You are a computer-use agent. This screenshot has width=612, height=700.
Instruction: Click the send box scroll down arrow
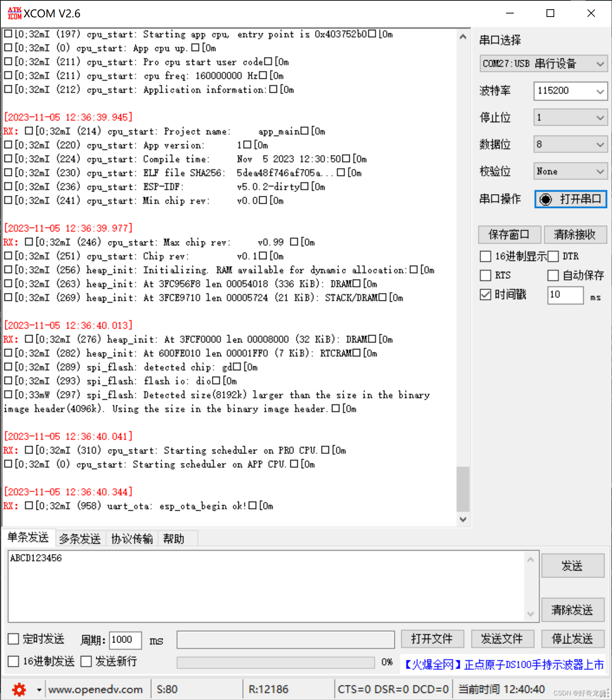coord(530,614)
